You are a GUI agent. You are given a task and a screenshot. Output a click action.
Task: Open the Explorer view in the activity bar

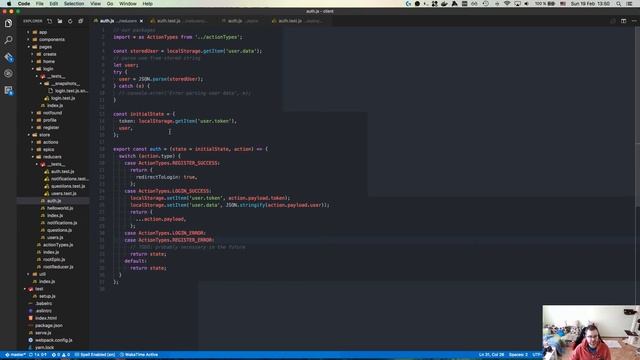(x=8, y=23)
